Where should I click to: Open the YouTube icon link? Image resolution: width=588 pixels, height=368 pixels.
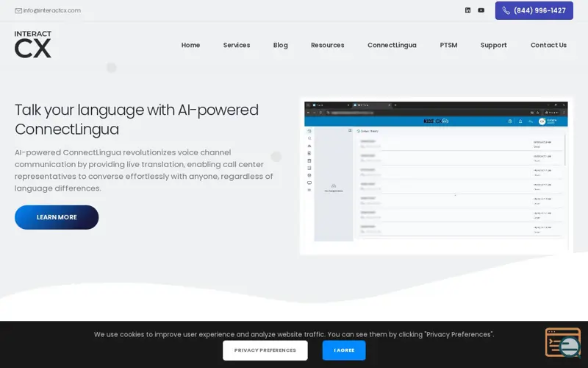481,10
